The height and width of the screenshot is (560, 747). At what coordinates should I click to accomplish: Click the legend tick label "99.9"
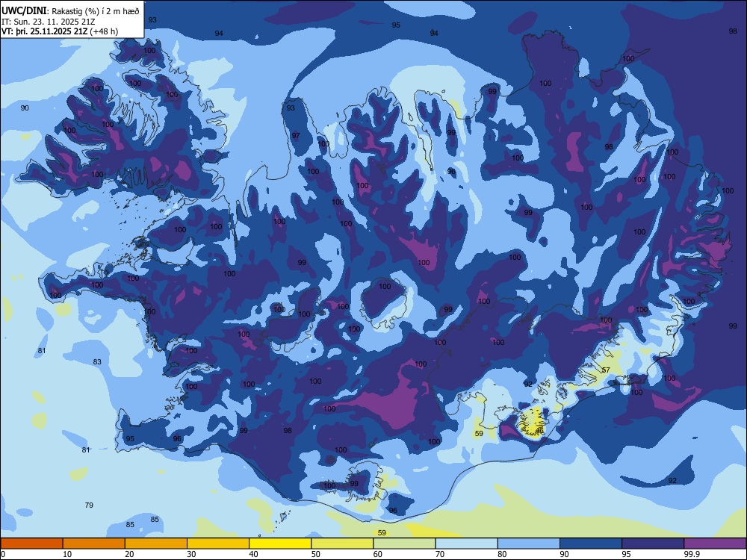pyautogui.click(x=692, y=554)
